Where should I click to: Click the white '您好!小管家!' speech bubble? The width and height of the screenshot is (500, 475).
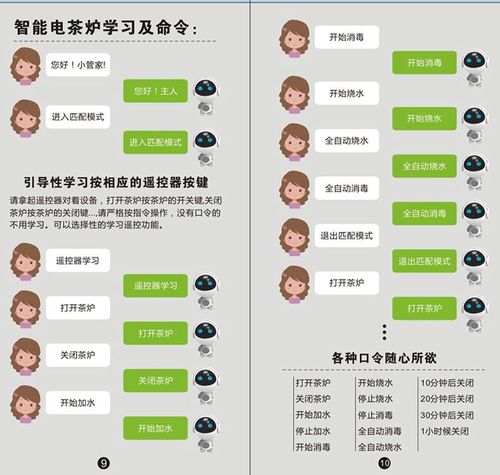[78, 65]
